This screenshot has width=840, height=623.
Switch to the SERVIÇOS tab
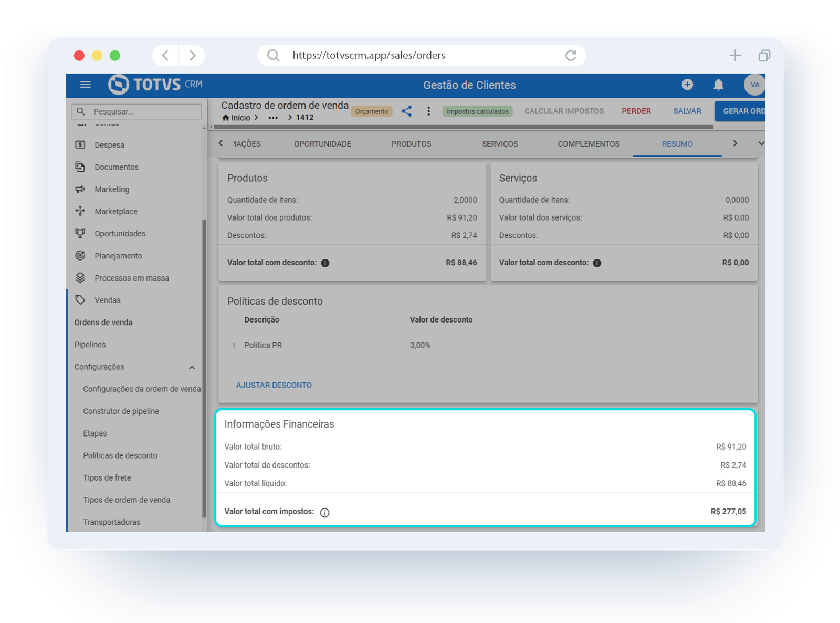coord(500,144)
